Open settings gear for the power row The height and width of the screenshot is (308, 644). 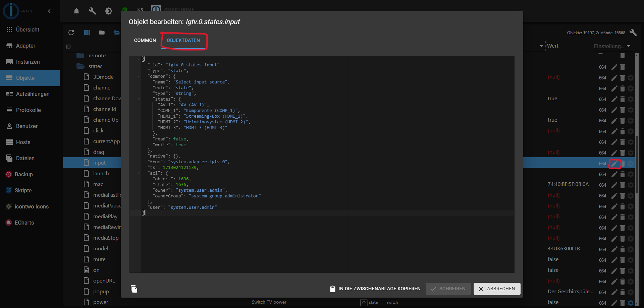tap(631, 303)
